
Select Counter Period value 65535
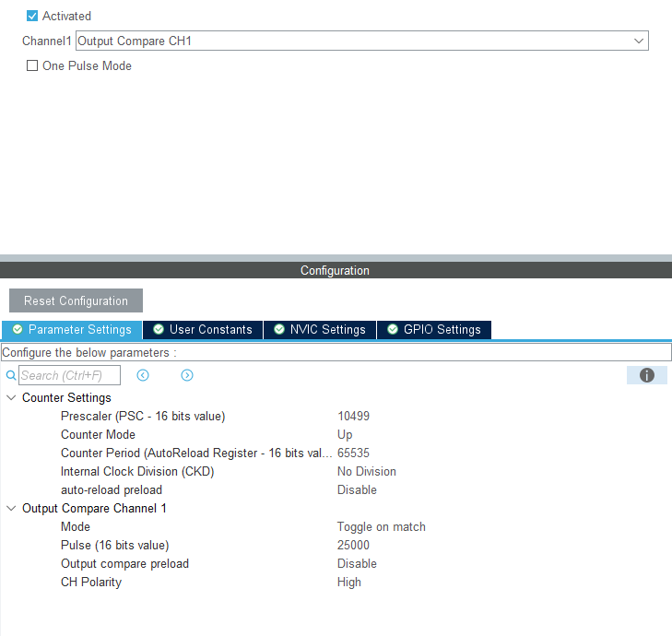click(354, 453)
